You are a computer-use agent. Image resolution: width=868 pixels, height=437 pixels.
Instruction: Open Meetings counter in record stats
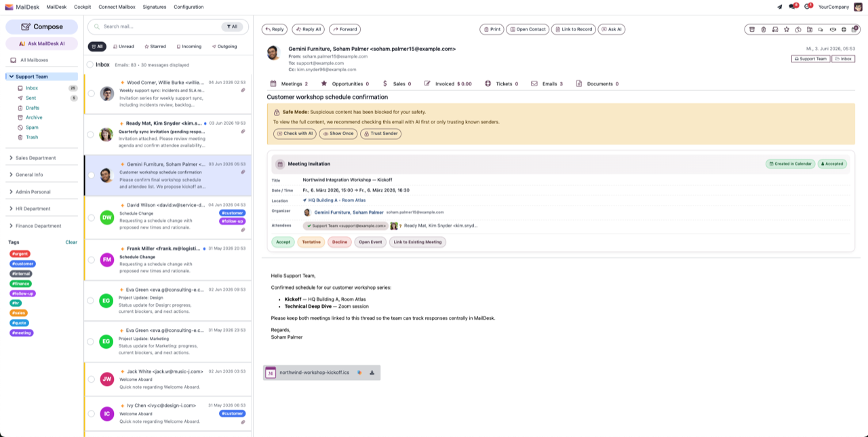(289, 83)
